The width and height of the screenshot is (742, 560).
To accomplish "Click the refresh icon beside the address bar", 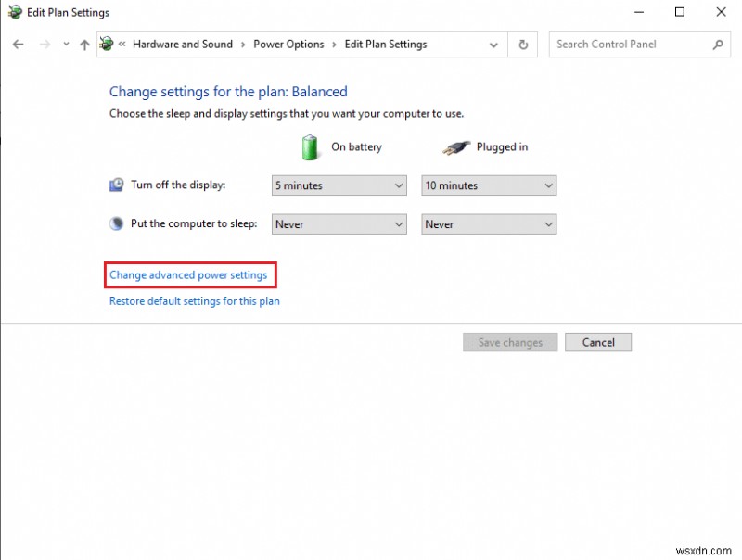I will [522, 44].
